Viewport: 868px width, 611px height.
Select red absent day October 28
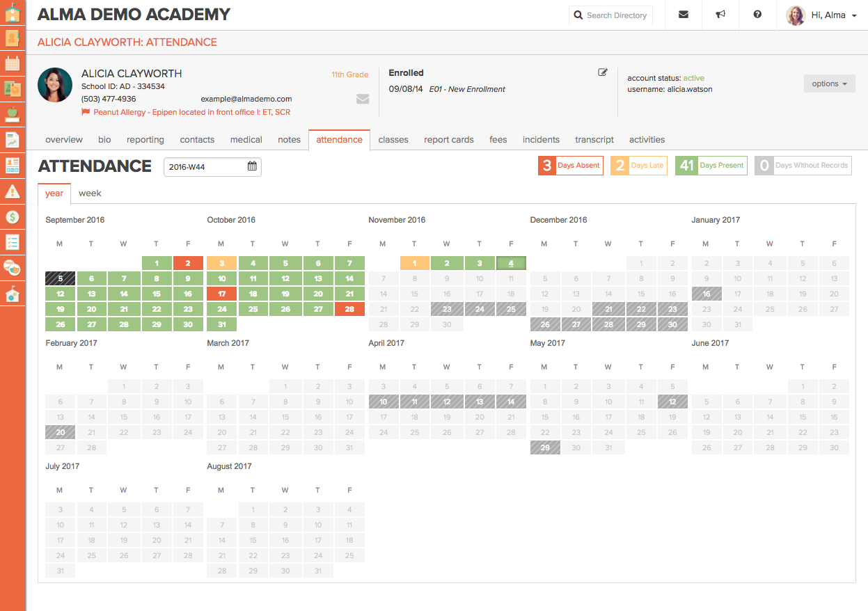coord(349,309)
